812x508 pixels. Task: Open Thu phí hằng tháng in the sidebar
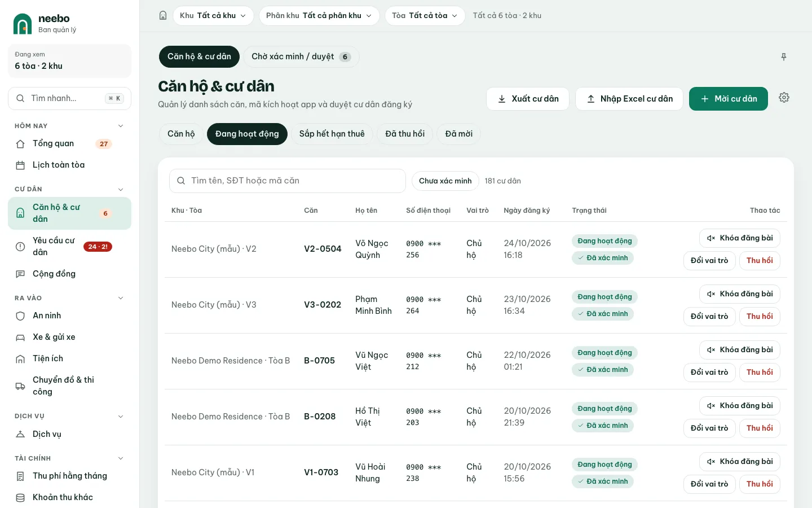pos(69,476)
